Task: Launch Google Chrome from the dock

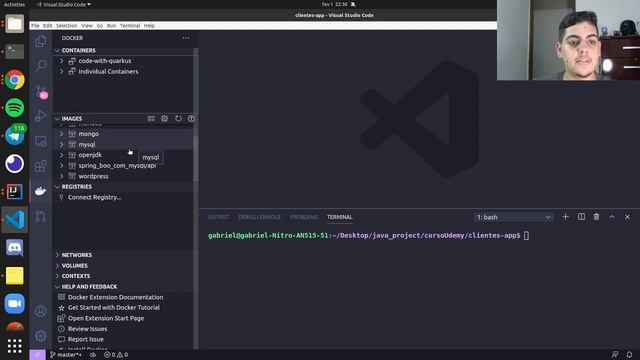Action: [15, 80]
